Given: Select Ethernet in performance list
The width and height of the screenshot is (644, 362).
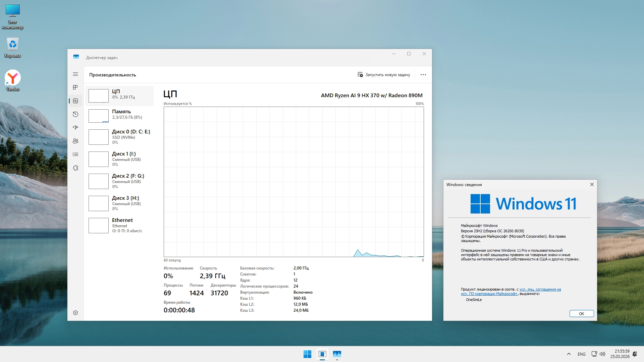Looking at the screenshot, I should coord(119,225).
